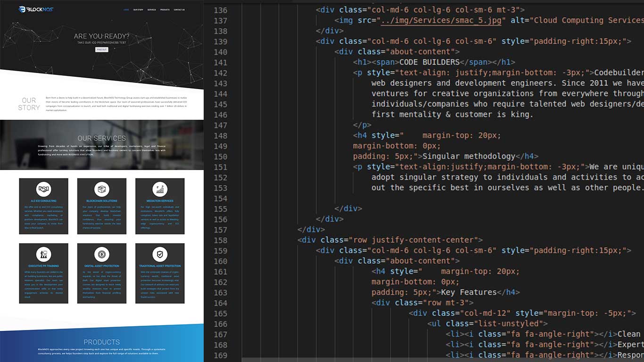Click the Our Story paragraph text
The height and width of the screenshot is (362, 644).
[116, 104]
